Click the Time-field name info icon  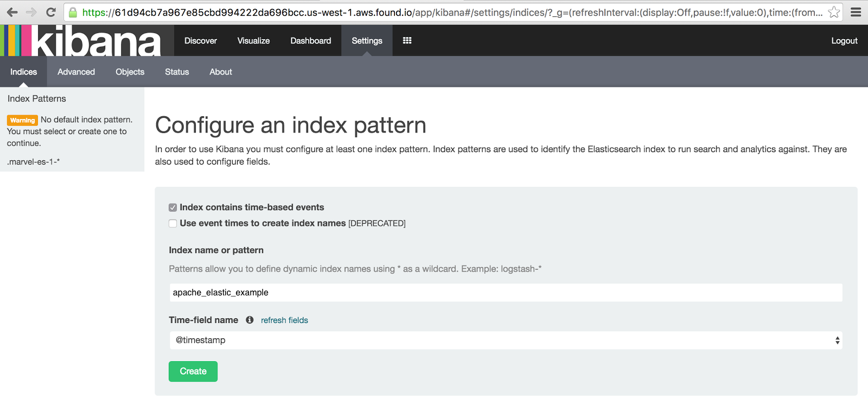pyautogui.click(x=250, y=320)
